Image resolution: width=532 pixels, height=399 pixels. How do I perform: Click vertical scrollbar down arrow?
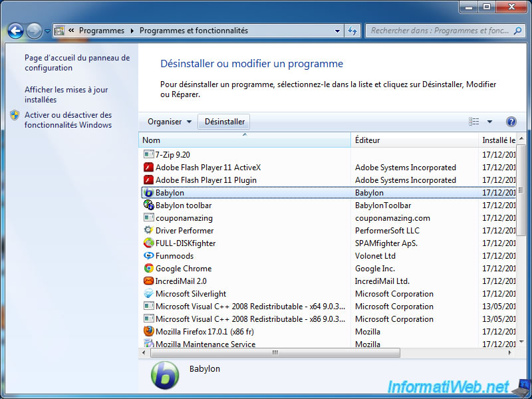[x=521, y=341]
